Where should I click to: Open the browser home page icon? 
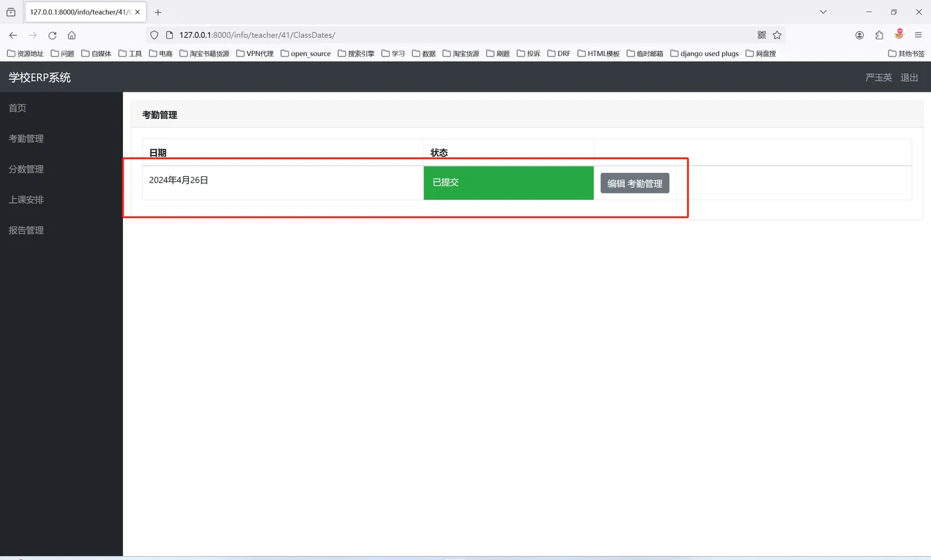(x=72, y=35)
